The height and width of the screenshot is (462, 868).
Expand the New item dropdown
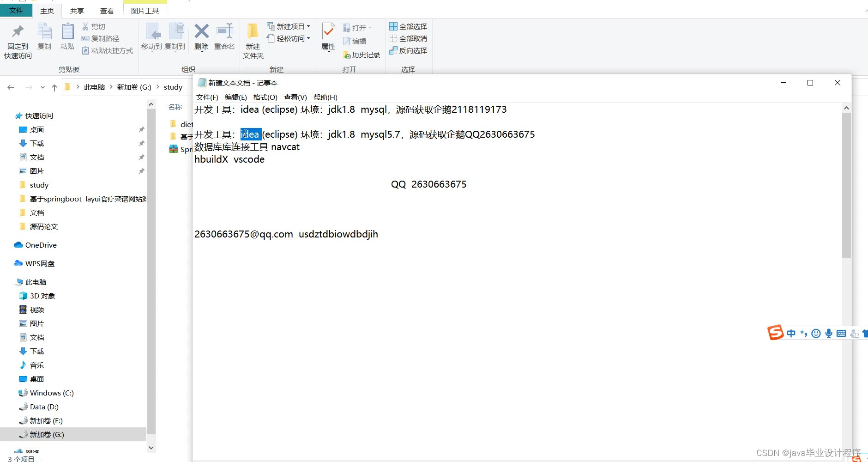308,27
